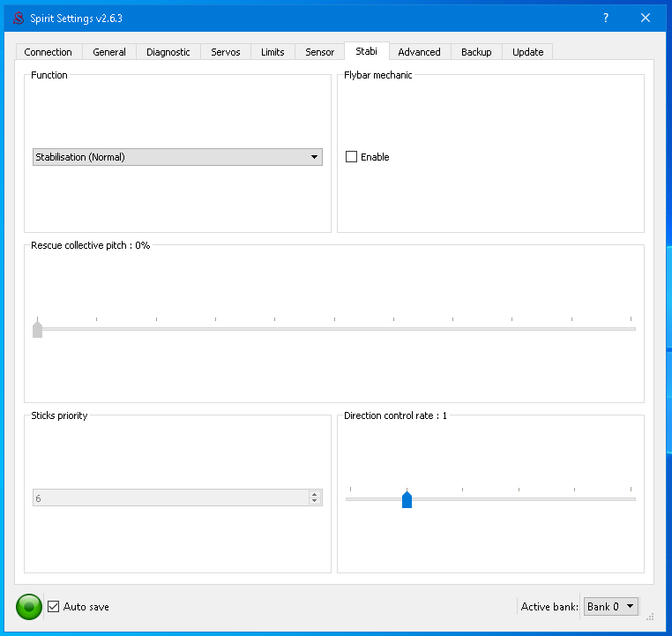Open the Advanced tab
Image resolution: width=672 pixels, height=636 pixels.
[419, 52]
